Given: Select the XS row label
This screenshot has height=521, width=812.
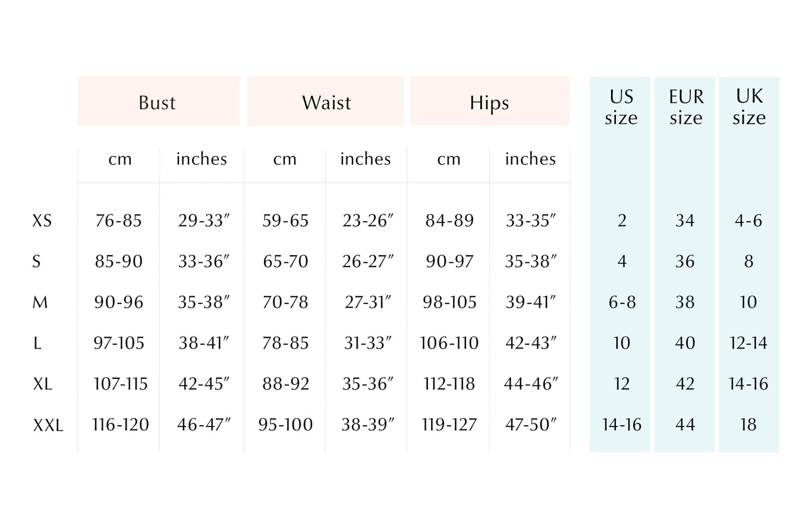Looking at the screenshot, I should point(42,221).
